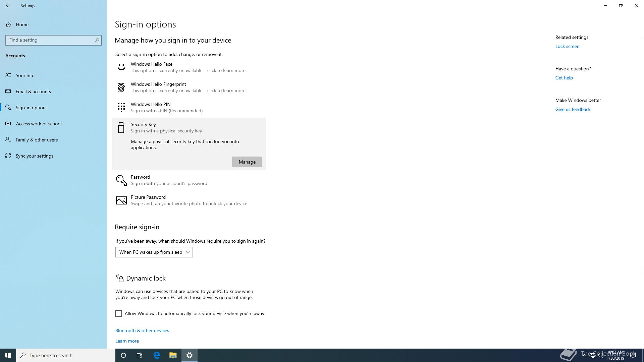
Task: Select the Sign-in options key icon
Action: click(8, 107)
